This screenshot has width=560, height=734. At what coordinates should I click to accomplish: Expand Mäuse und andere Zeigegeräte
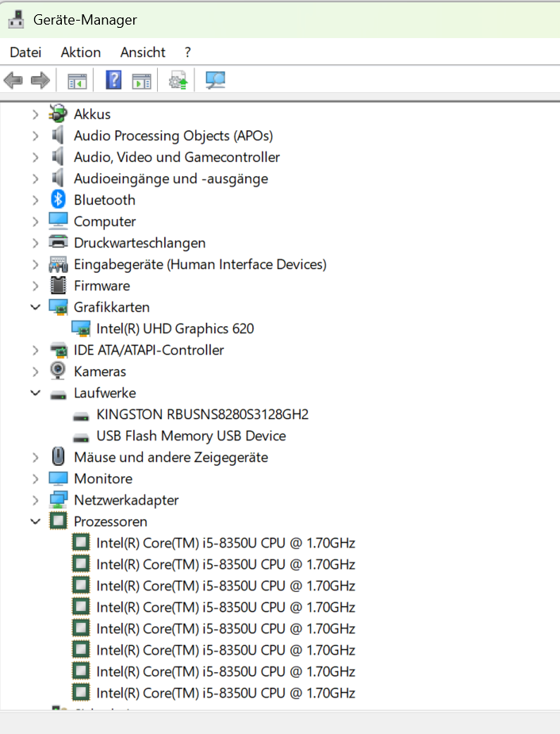coord(35,457)
